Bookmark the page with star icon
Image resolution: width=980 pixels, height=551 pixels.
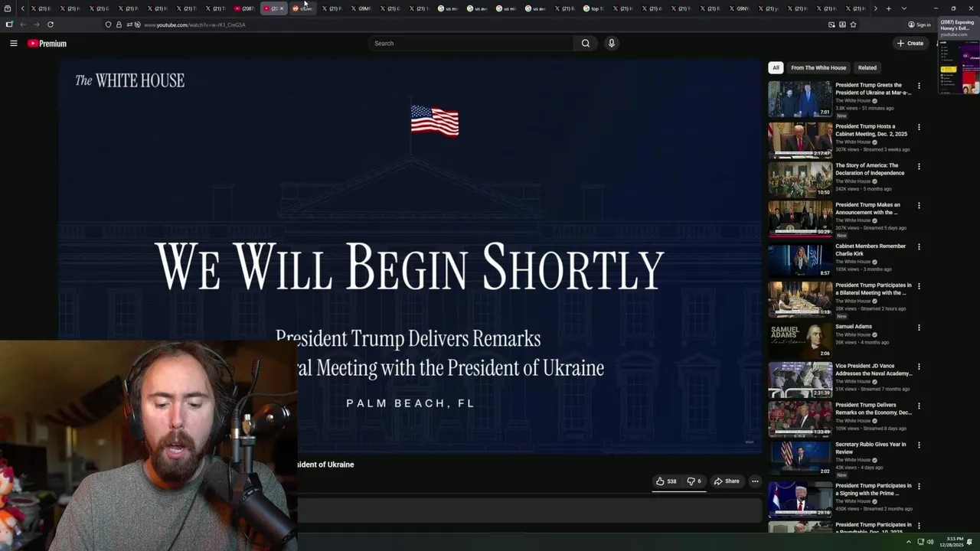click(853, 24)
